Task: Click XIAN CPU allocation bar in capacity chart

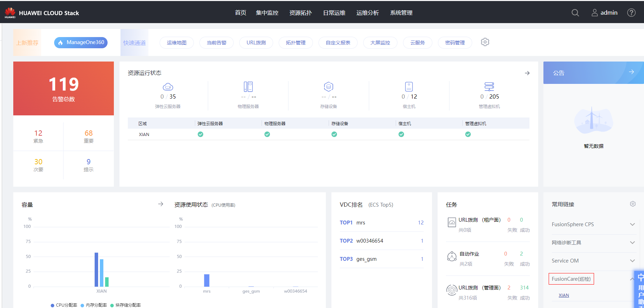Action: tap(96, 270)
